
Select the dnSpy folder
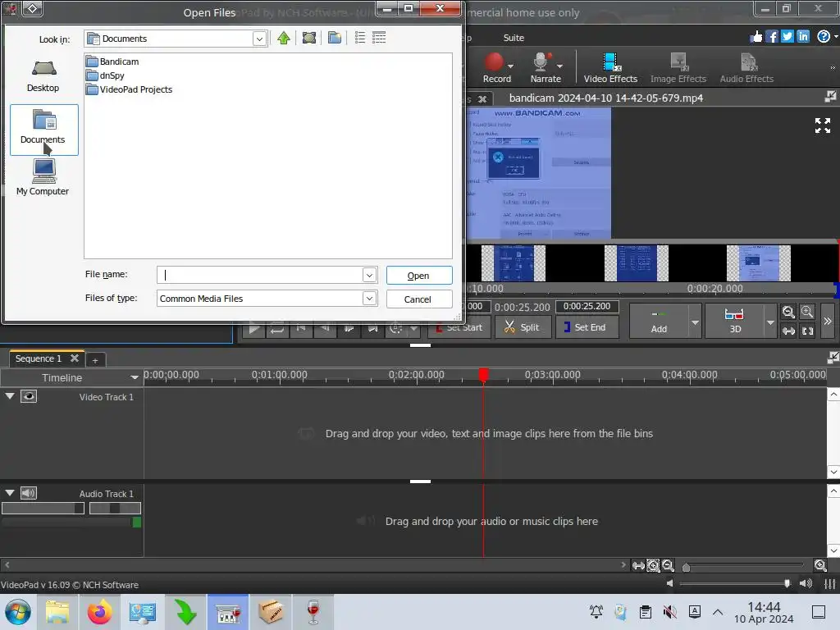[106, 75]
